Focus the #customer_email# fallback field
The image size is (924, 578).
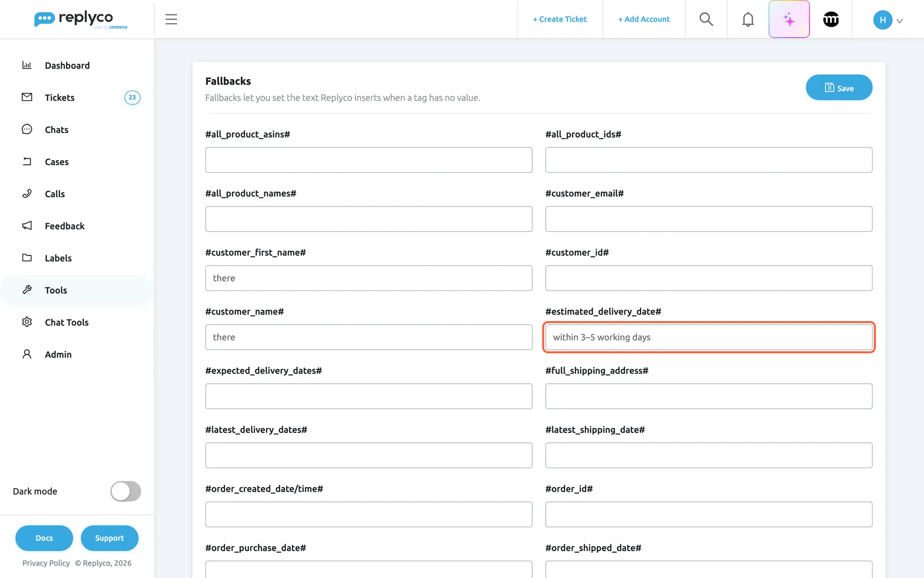(x=708, y=219)
